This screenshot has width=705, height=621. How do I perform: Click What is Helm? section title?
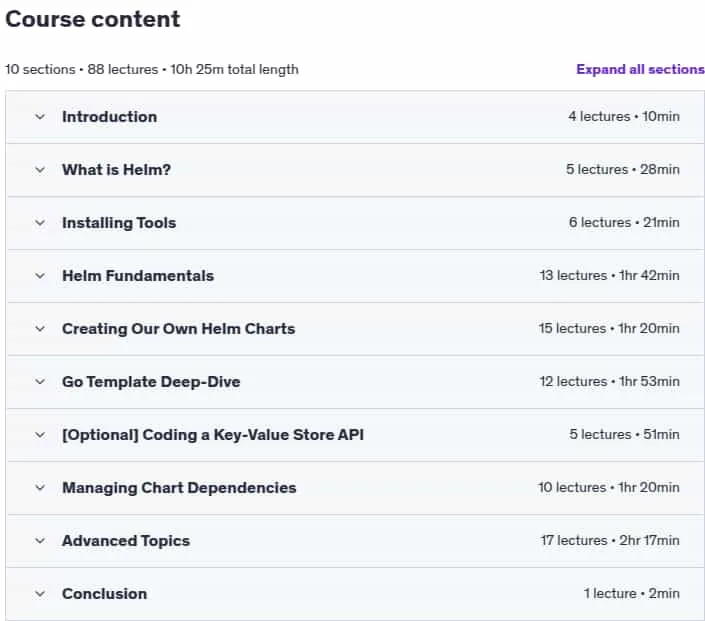(116, 170)
